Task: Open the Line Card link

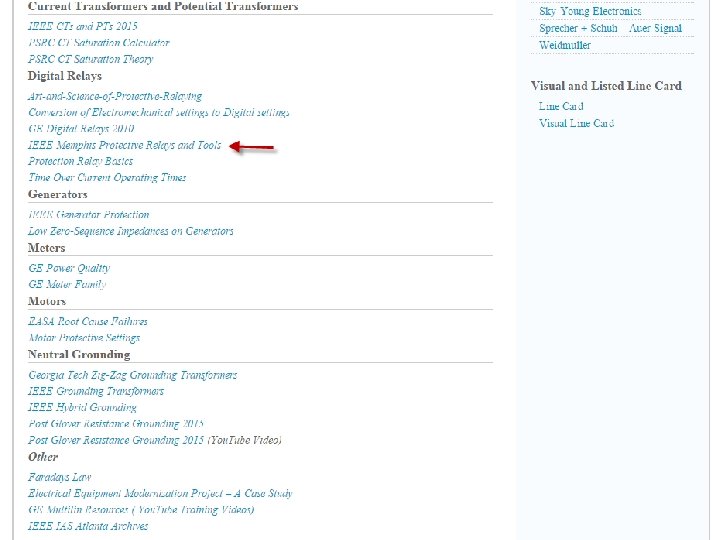Action: click(x=561, y=107)
